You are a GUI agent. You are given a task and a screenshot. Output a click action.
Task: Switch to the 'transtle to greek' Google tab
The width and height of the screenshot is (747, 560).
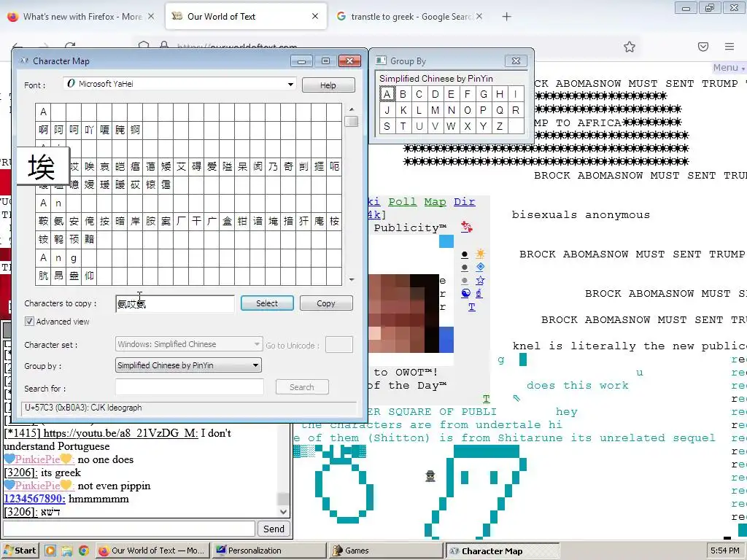411,17
